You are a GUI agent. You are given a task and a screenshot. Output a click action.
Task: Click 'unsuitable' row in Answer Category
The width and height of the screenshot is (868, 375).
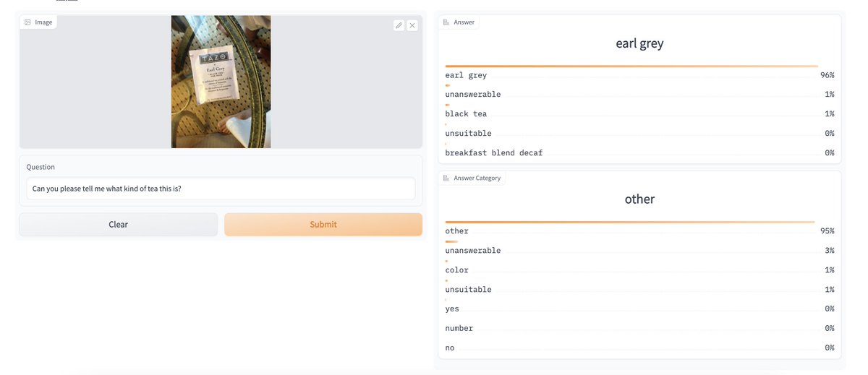(x=639, y=290)
